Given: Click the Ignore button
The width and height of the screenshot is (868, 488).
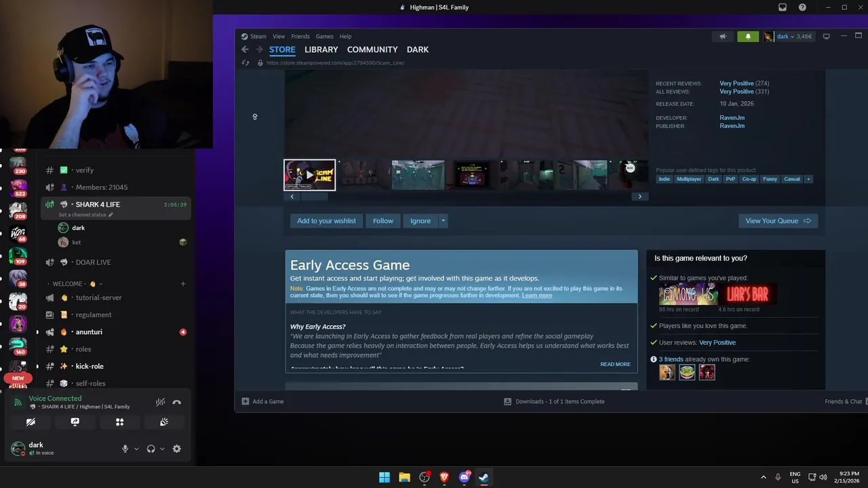Looking at the screenshot, I should pyautogui.click(x=420, y=221).
